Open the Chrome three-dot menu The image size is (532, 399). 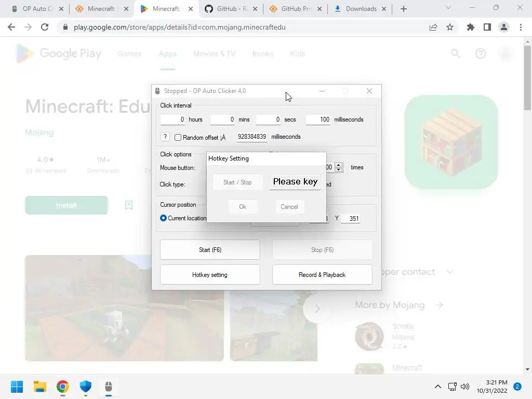pyautogui.click(x=521, y=27)
